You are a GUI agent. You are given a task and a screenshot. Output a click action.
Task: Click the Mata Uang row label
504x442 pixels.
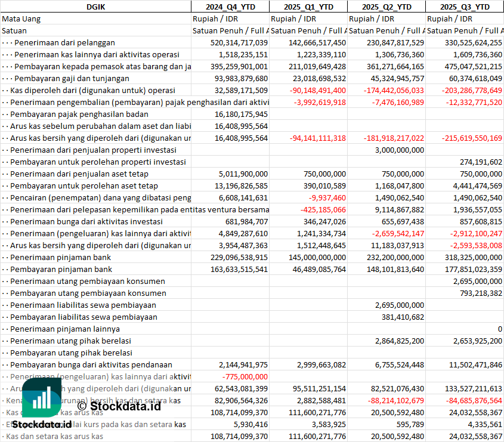point(21,18)
